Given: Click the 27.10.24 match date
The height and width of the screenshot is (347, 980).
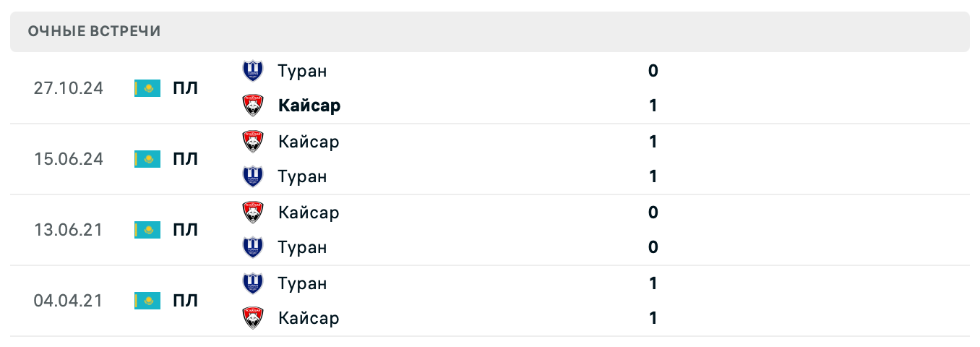Looking at the screenshot, I should 68,88.
